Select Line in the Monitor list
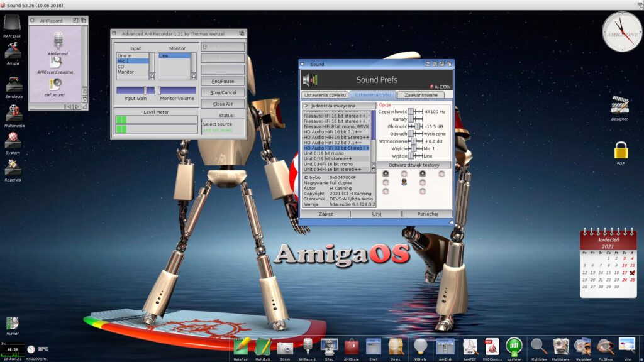This screenshot has height=362, width=644. [x=175, y=56]
